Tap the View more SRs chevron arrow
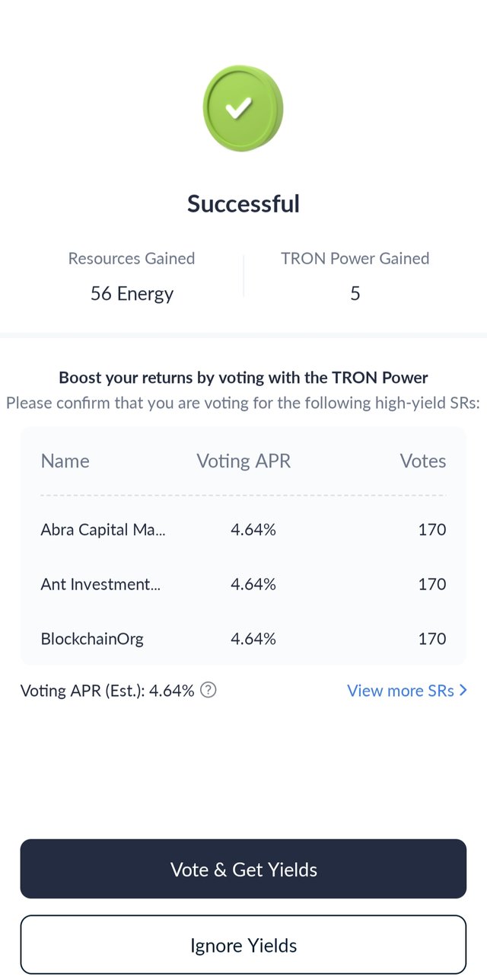This screenshot has width=487, height=980. 463,691
